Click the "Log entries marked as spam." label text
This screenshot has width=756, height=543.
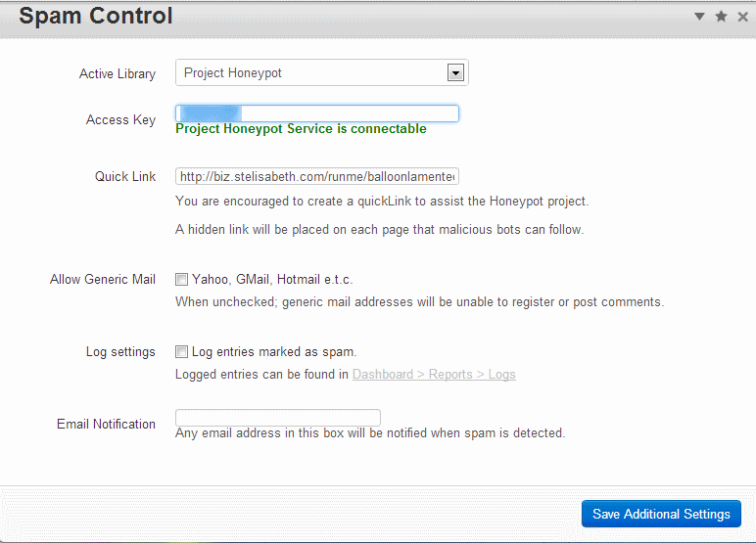tap(274, 352)
